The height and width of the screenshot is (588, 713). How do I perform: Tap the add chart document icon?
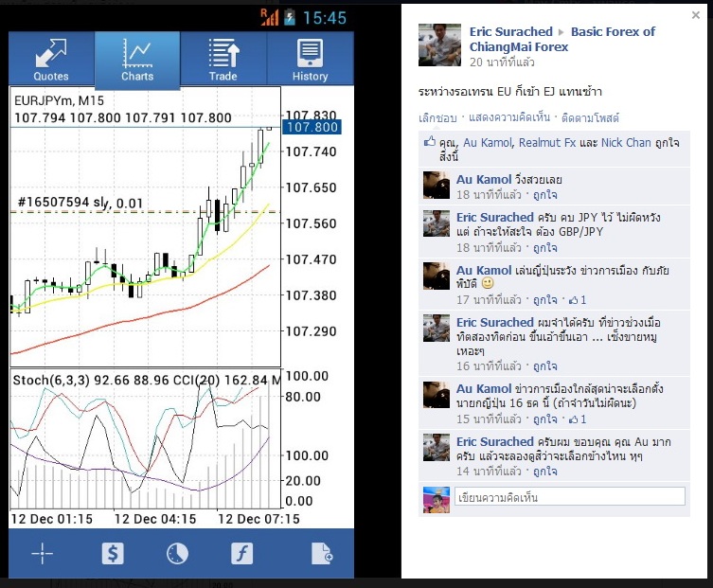click(322, 553)
